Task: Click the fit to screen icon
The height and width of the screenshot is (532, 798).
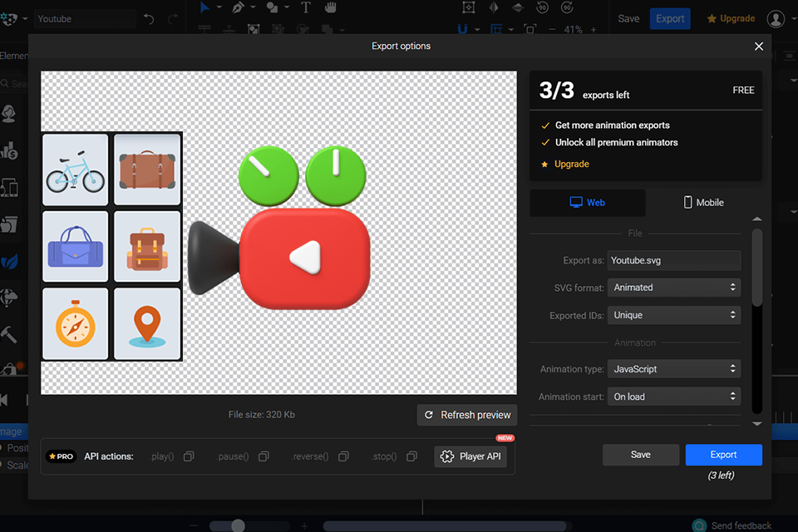Action: [x=530, y=30]
